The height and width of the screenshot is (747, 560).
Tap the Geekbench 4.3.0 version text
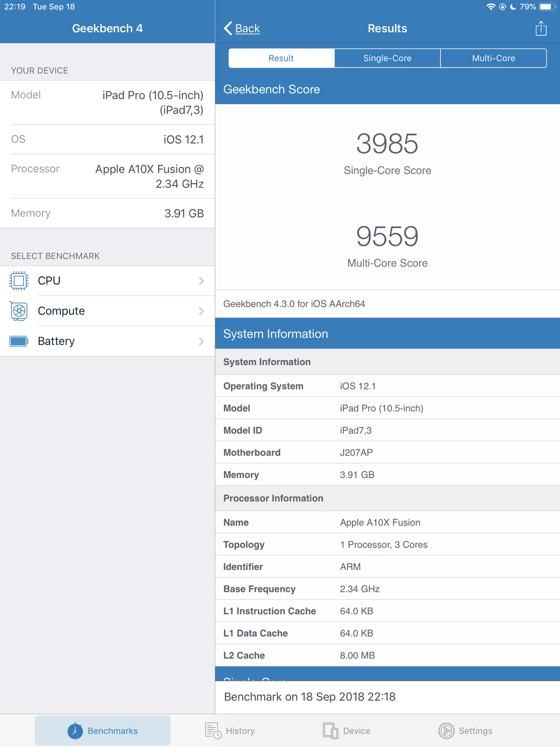(x=294, y=304)
